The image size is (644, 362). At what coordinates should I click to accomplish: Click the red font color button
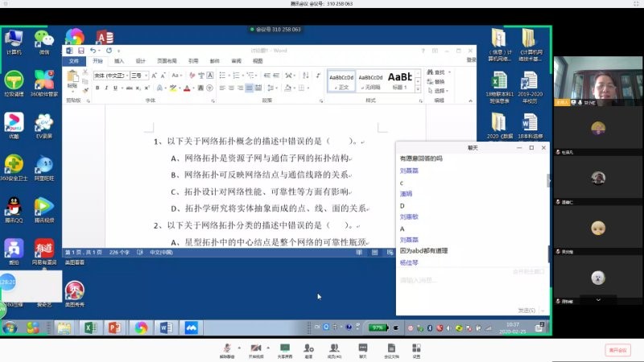(x=187, y=88)
